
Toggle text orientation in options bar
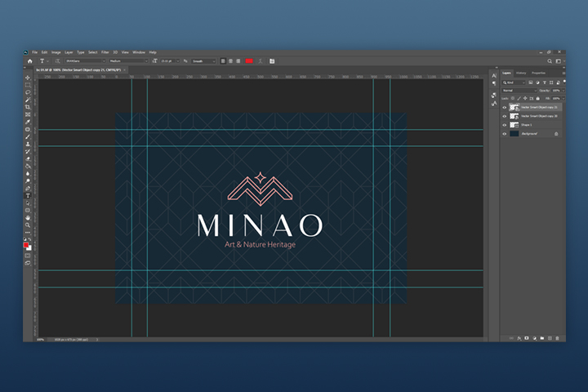click(57, 60)
